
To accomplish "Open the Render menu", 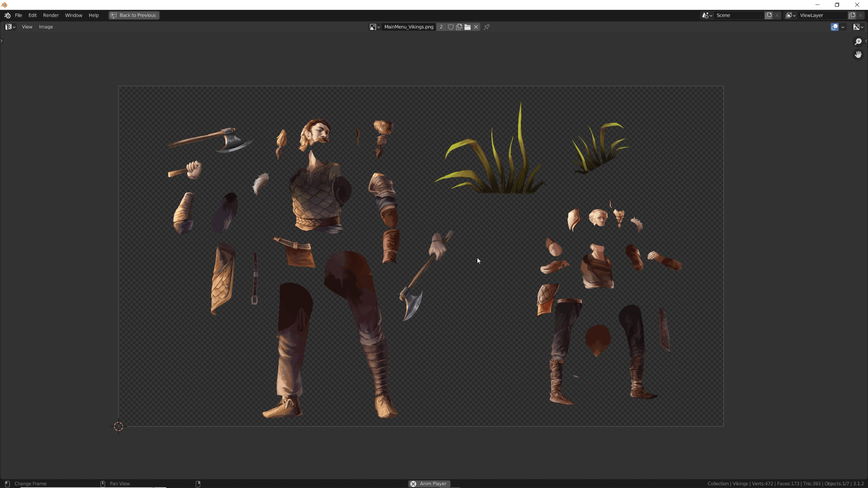I will (x=51, y=15).
